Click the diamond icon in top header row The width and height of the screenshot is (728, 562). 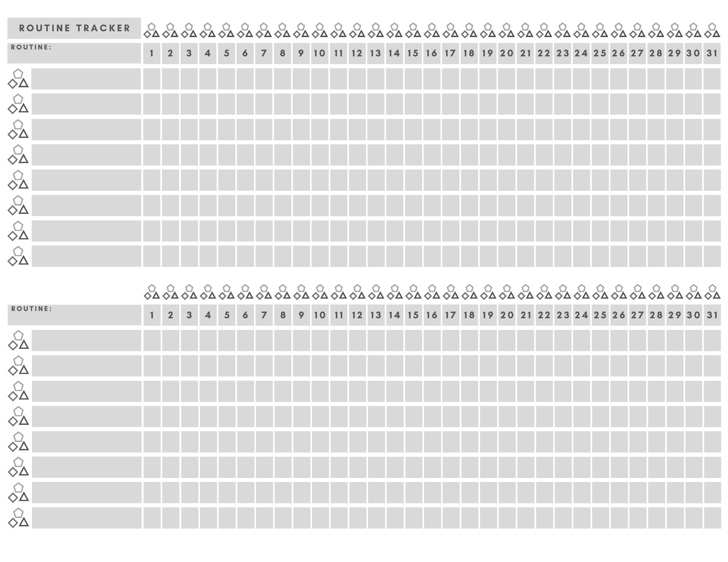pyautogui.click(x=146, y=35)
